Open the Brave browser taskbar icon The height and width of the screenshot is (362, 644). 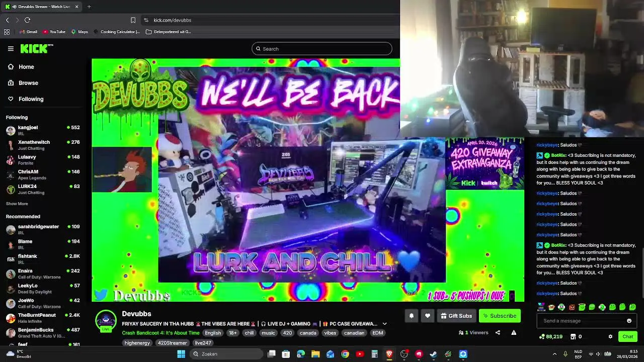[x=389, y=354]
